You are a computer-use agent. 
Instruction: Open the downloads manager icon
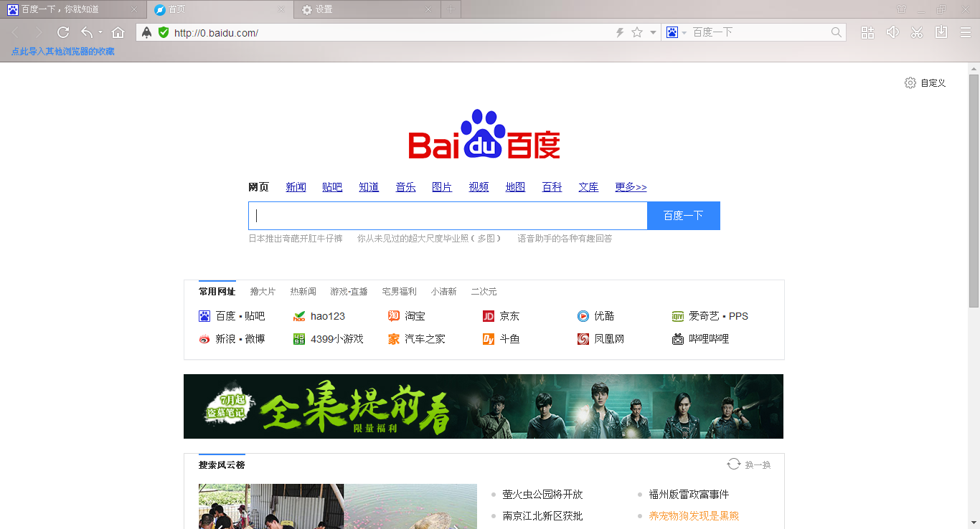tap(941, 32)
